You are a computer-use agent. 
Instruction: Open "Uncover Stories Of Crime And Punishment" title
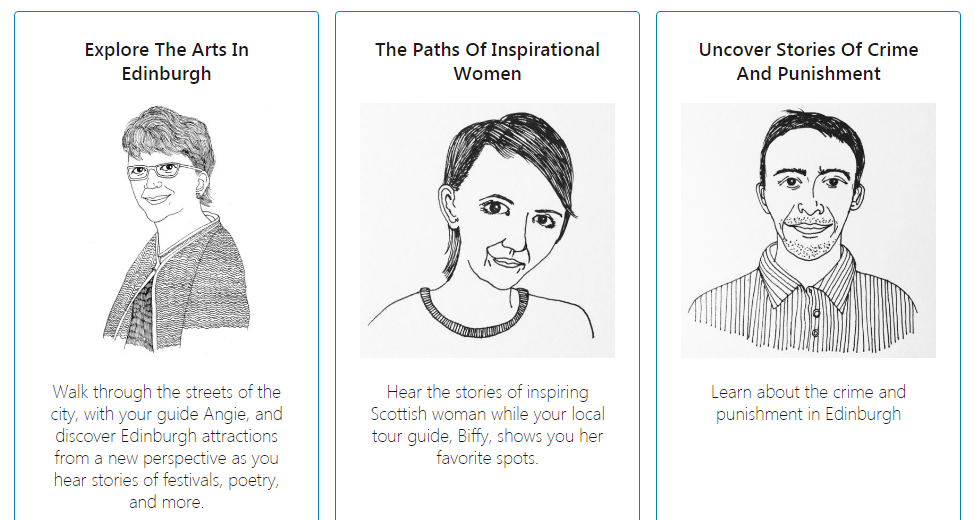coord(808,62)
